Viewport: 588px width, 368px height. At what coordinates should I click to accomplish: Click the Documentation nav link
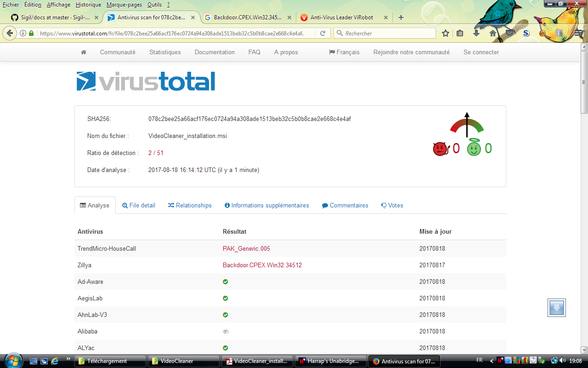coord(215,52)
